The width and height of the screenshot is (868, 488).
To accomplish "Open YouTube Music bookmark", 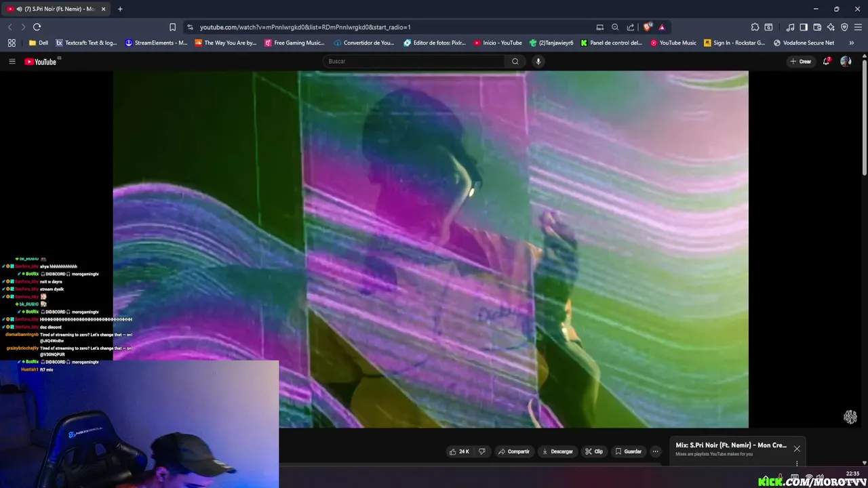I will tap(673, 43).
